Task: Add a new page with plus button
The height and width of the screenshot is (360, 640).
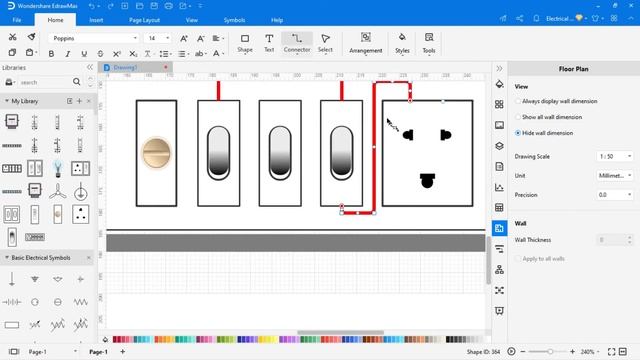Action: pyautogui.click(x=122, y=351)
